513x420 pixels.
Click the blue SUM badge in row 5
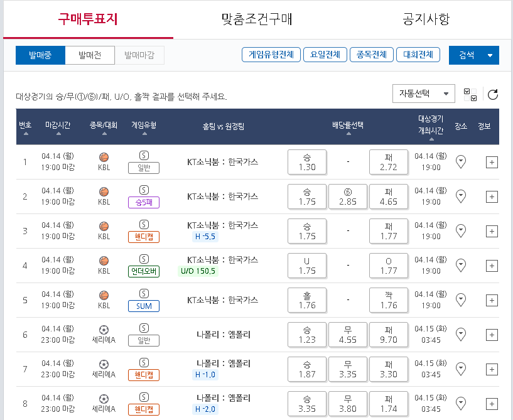[x=144, y=306]
